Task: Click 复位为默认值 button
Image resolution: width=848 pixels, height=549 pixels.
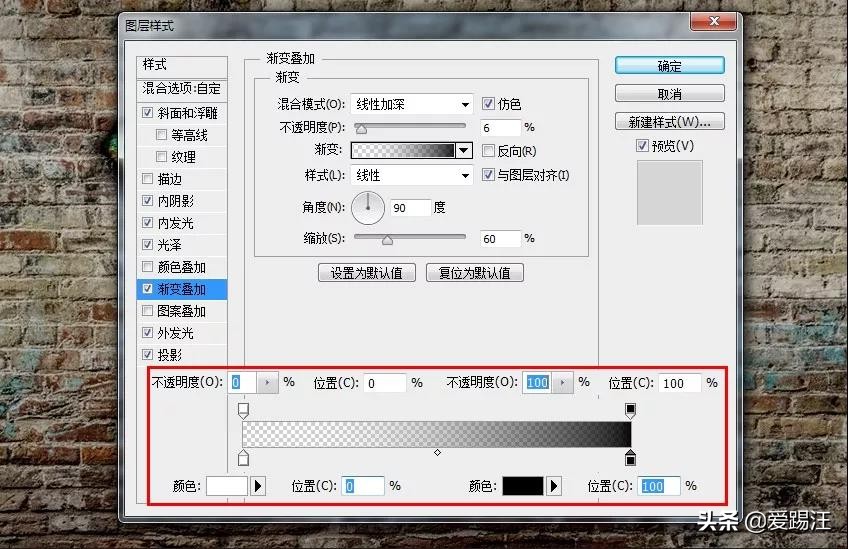Action: point(475,273)
